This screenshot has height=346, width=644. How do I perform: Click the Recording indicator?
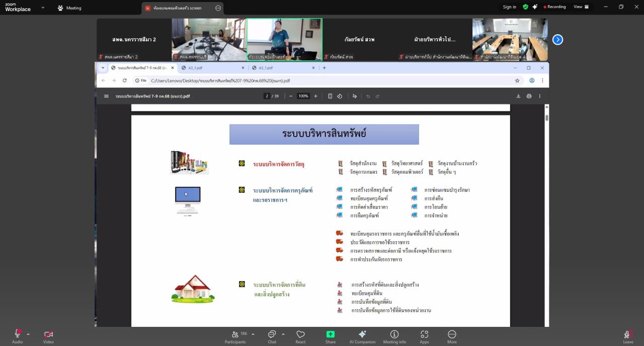point(554,7)
